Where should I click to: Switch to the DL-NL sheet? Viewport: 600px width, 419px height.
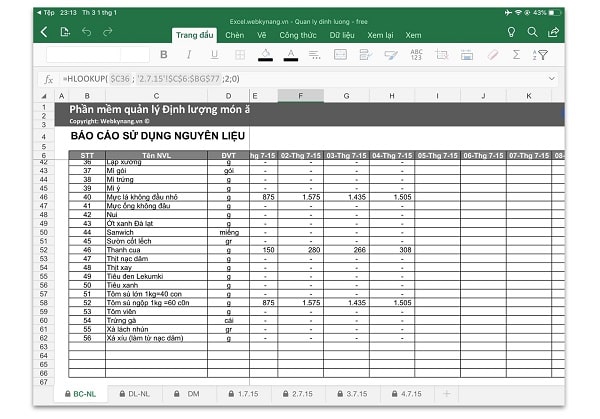pos(135,394)
